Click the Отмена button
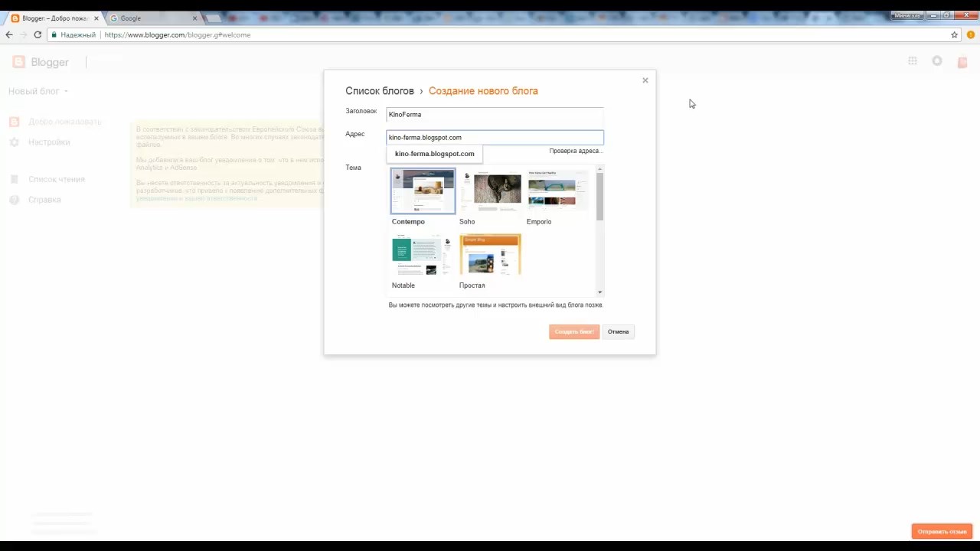This screenshot has height=551, width=980. coord(618,331)
